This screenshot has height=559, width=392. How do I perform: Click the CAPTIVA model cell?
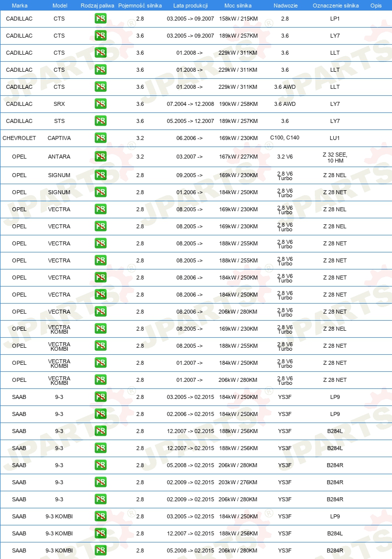pyautogui.click(x=59, y=138)
